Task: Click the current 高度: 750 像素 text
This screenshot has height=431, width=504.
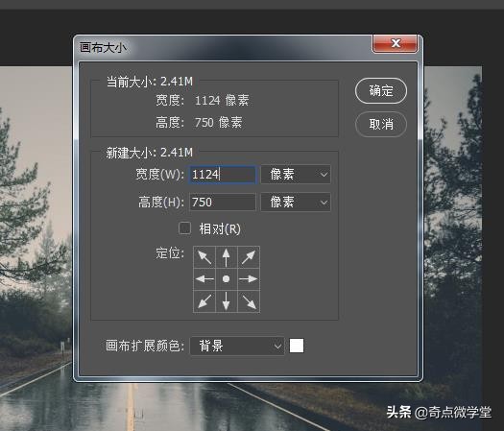Action: [x=199, y=123]
